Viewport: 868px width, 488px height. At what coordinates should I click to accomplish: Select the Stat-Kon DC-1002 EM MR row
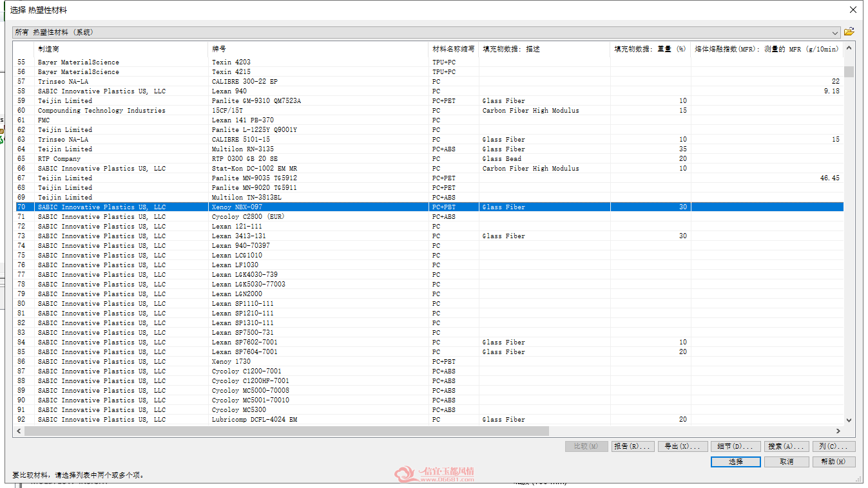429,169
